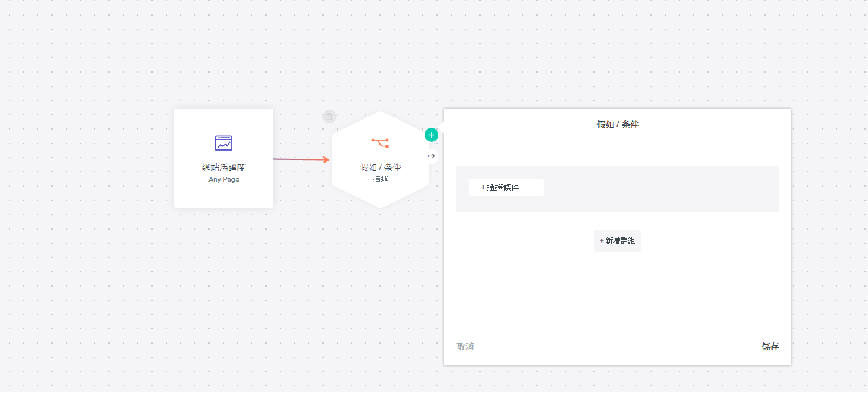Screen dimensions: 868x397
Task: Click the 'Any Page' subtitle text
Action: tap(224, 179)
